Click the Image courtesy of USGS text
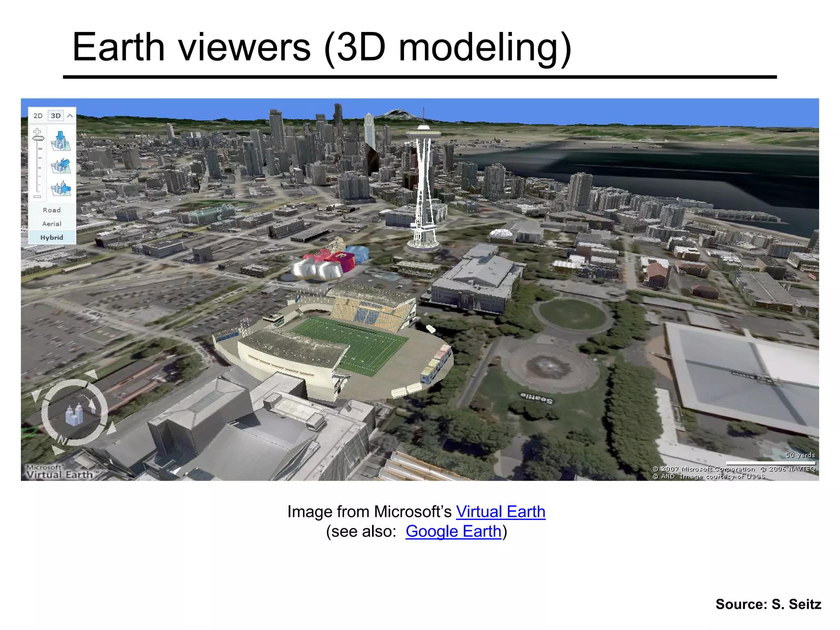This screenshot has height=630, width=840. point(722,476)
